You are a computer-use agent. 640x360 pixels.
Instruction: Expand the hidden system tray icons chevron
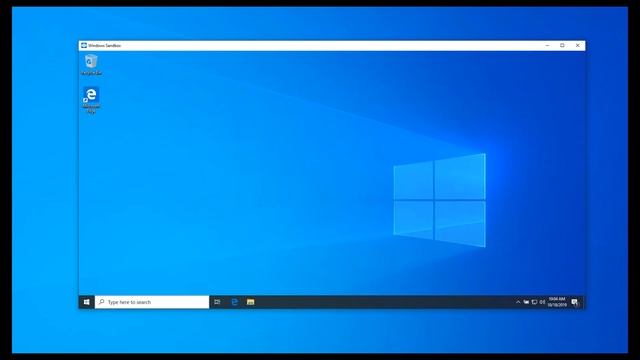click(518, 302)
